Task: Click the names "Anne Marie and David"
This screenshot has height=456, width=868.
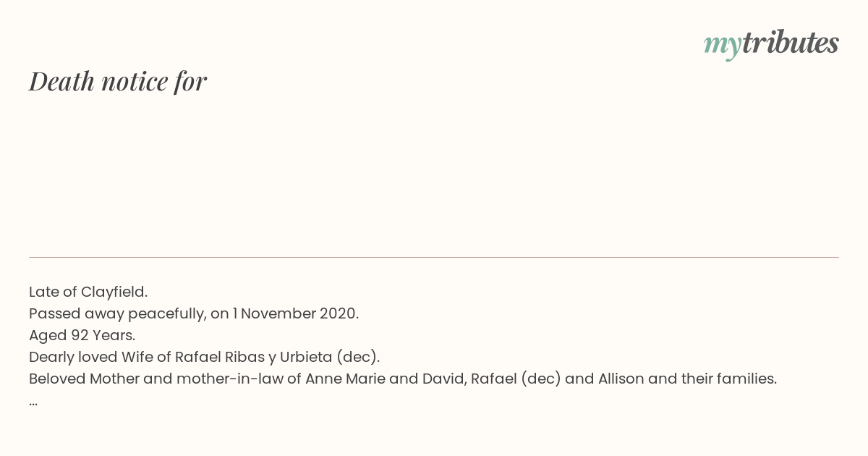Action: pyautogui.click(x=386, y=379)
